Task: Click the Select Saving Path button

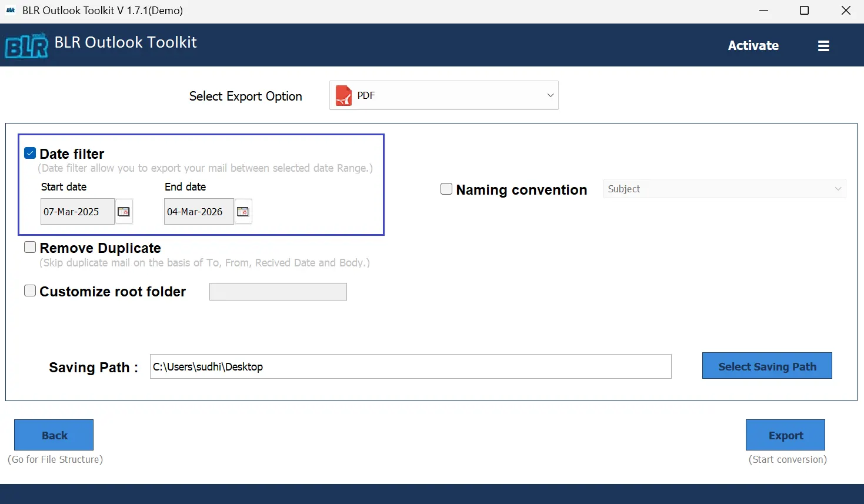Action: pyautogui.click(x=766, y=366)
